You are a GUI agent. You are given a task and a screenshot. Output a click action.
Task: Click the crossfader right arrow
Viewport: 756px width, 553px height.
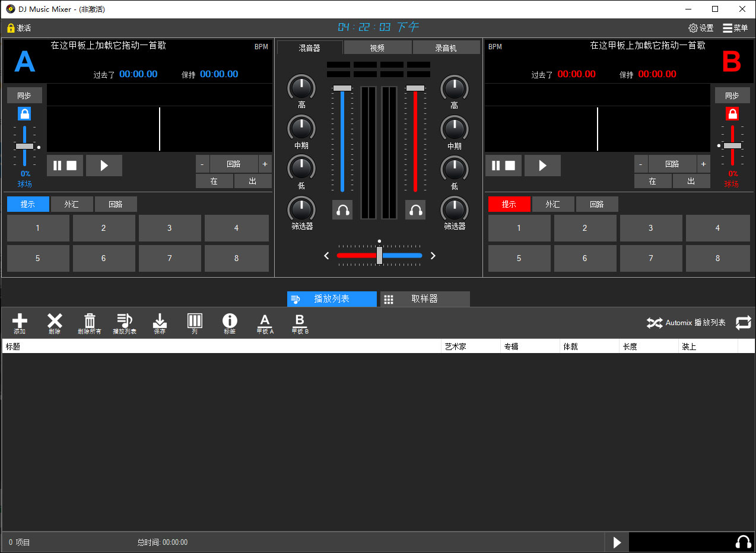[433, 256]
